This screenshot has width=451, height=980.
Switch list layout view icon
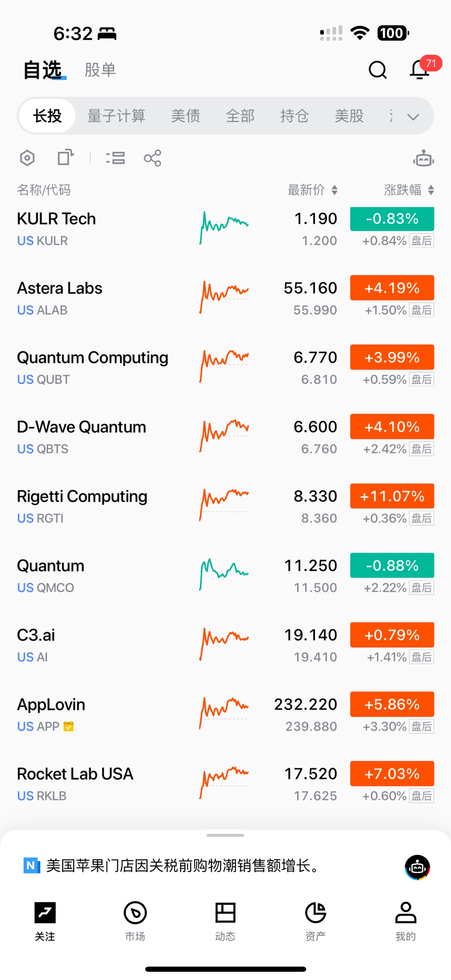[x=115, y=158]
